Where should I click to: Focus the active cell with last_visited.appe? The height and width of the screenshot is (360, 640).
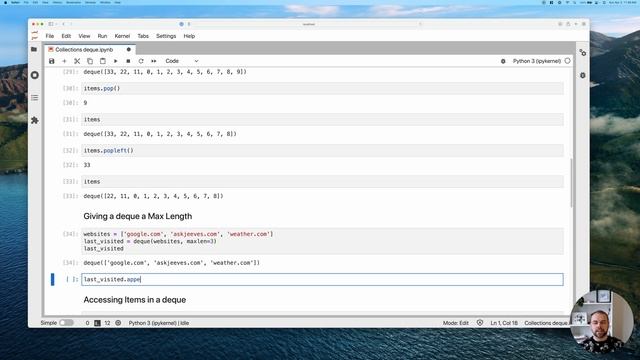pyautogui.click(x=322, y=280)
